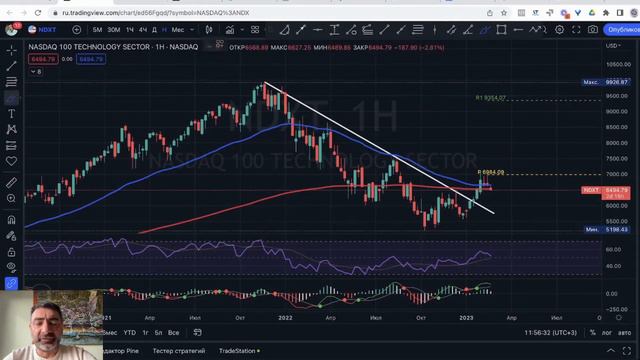The image size is (640, 360).
Task: Maximize the bottom panel
Action: click(x=627, y=351)
